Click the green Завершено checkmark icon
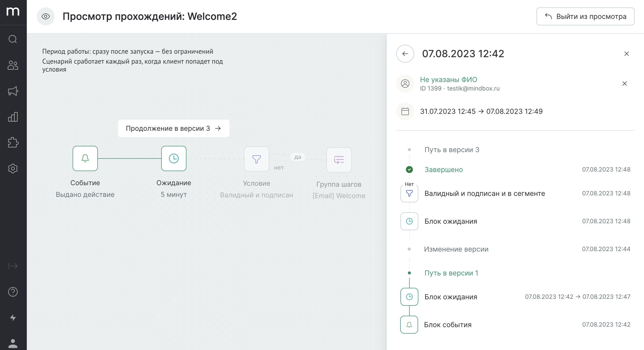The width and height of the screenshot is (644, 350). pos(409,170)
